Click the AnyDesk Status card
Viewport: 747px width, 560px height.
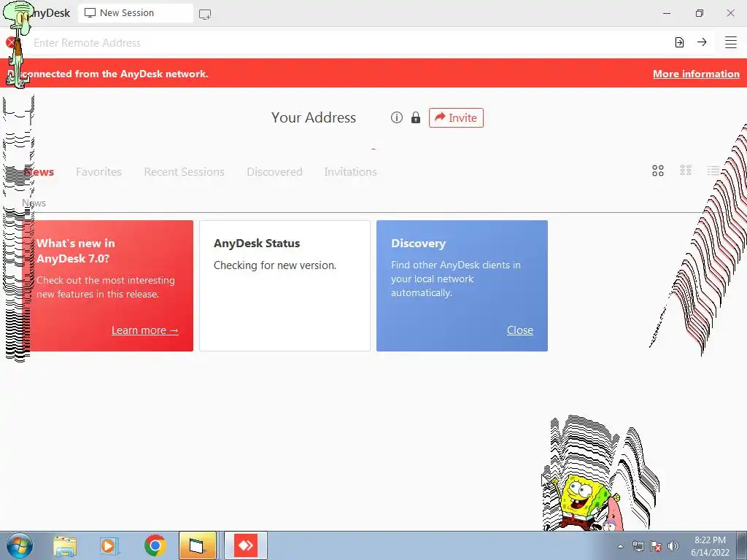[x=285, y=286]
